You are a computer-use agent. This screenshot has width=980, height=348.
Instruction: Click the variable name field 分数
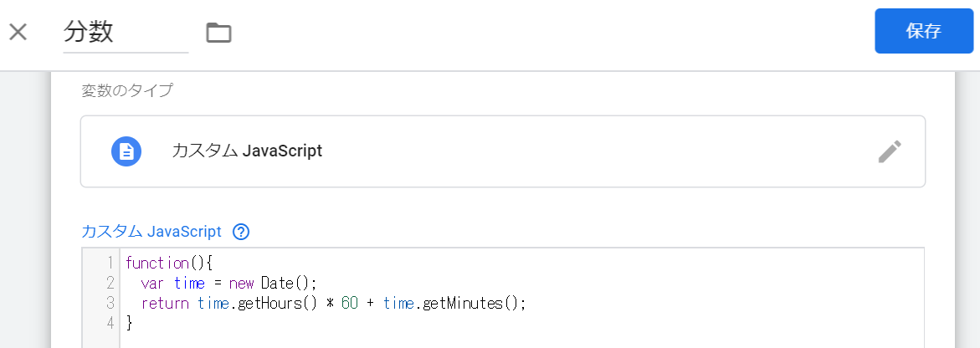pos(126,33)
